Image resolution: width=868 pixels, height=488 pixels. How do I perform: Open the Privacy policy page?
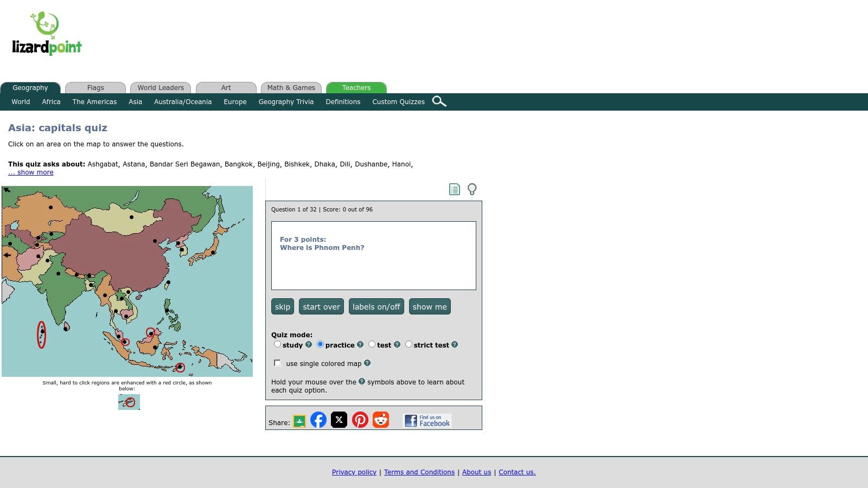pos(354,472)
